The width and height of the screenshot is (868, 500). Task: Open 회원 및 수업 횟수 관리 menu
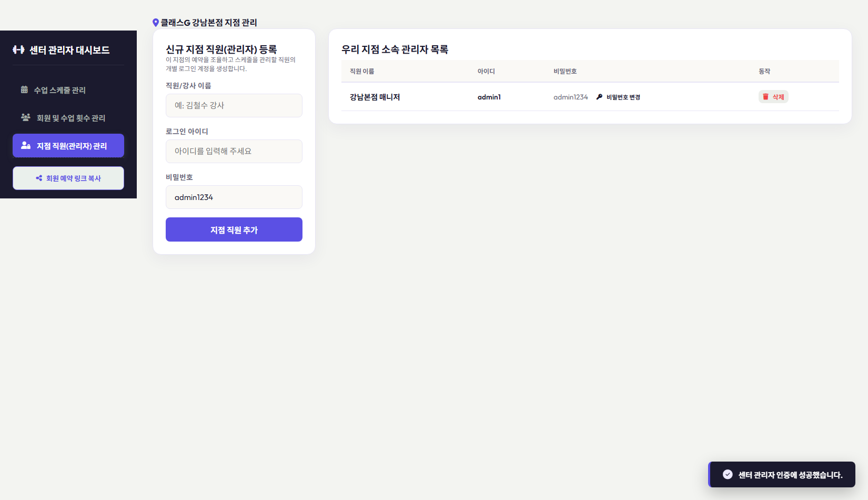coord(68,118)
